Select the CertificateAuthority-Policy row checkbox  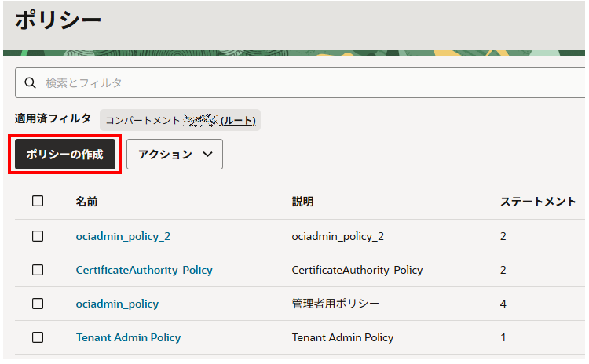pyautogui.click(x=38, y=270)
